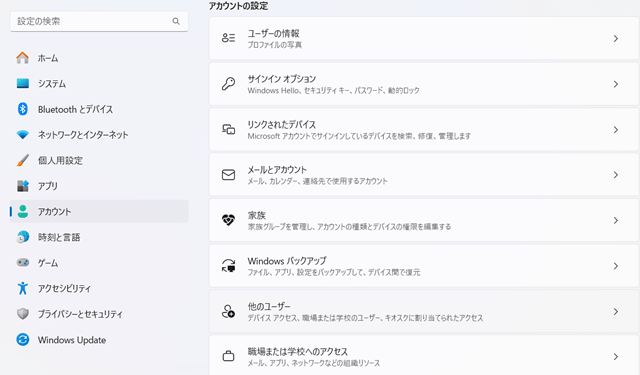Click the メール、カレンダー description text

[x=317, y=181]
